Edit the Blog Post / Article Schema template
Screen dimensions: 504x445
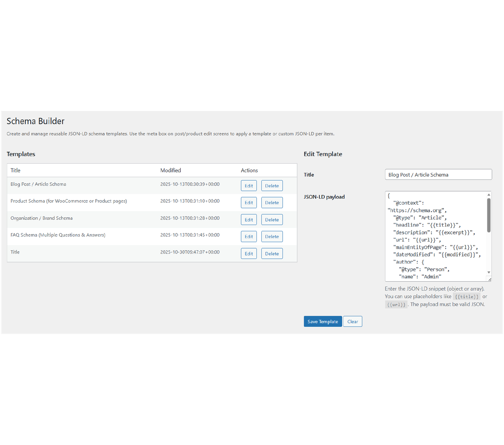(x=249, y=186)
